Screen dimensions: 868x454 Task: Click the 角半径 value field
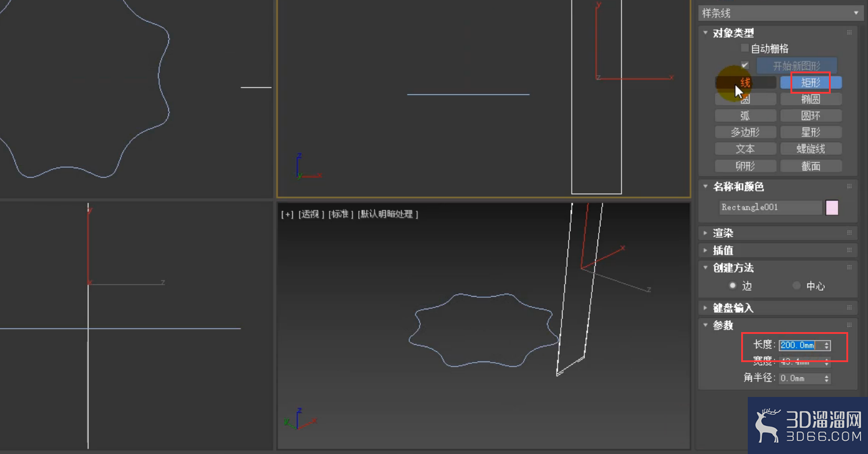point(800,378)
